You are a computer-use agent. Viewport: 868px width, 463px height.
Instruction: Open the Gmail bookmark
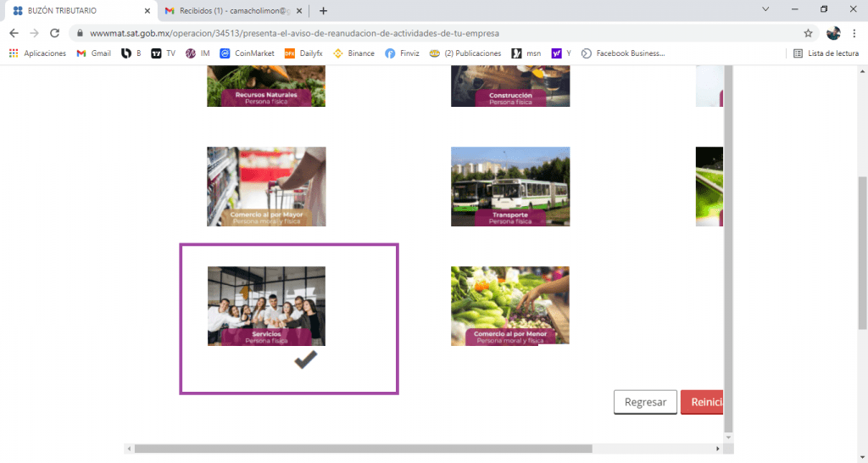(93, 53)
